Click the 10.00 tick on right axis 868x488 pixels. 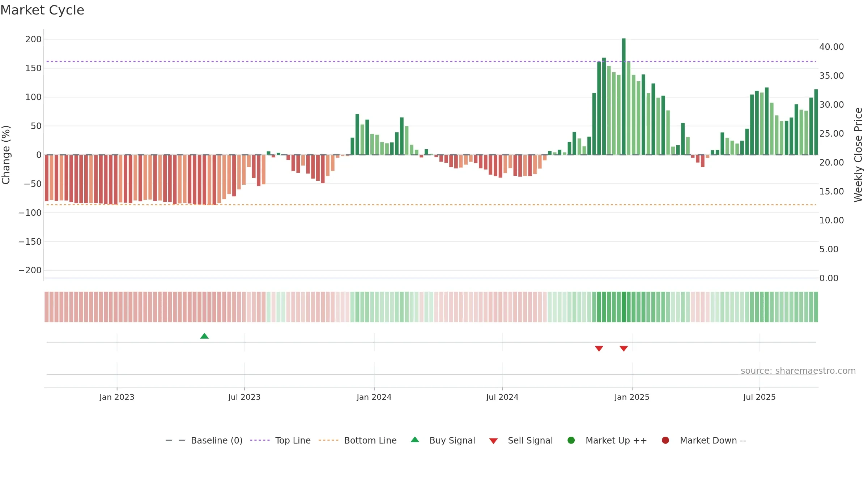tap(831, 220)
